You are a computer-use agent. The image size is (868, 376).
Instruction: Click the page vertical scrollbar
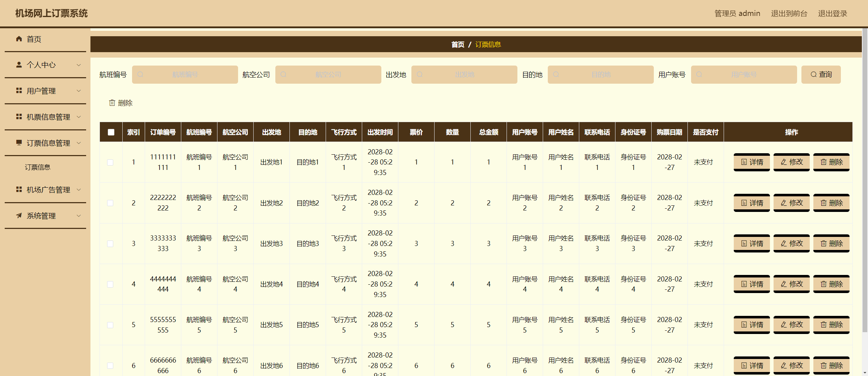coord(865,180)
